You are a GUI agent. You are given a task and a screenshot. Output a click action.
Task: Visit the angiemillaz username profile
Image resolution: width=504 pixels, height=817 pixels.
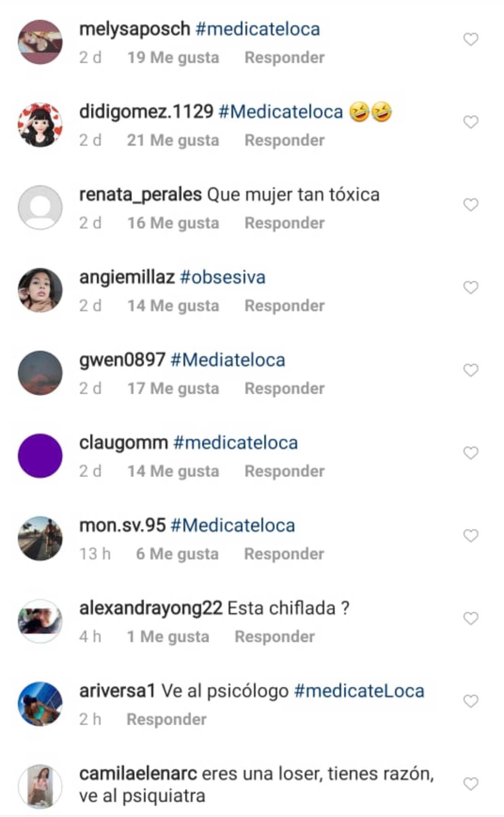pyautogui.click(x=127, y=277)
